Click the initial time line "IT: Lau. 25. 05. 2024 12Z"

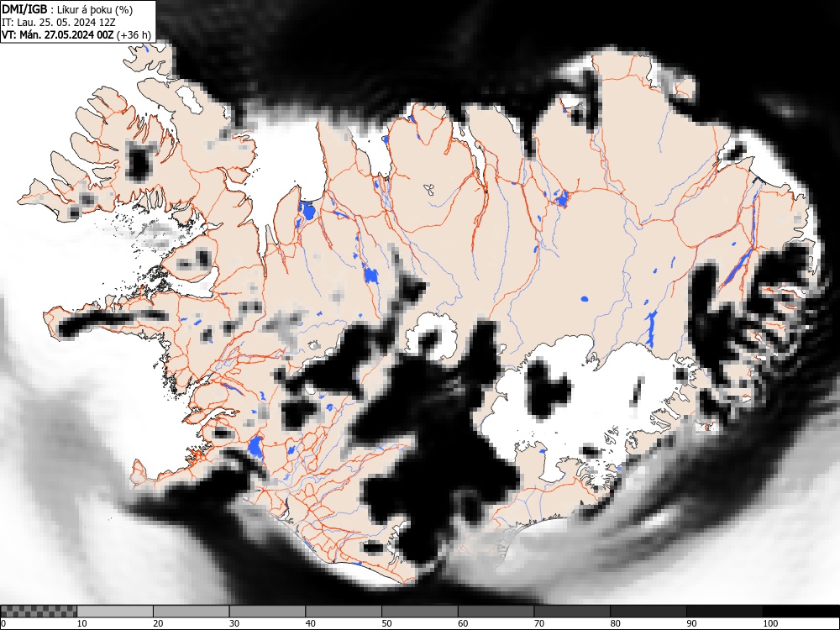click(59, 23)
